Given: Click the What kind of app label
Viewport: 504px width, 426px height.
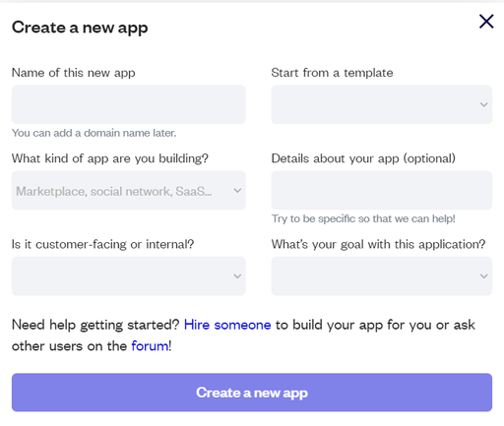Looking at the screenshot, I should (x=110, y=158).
